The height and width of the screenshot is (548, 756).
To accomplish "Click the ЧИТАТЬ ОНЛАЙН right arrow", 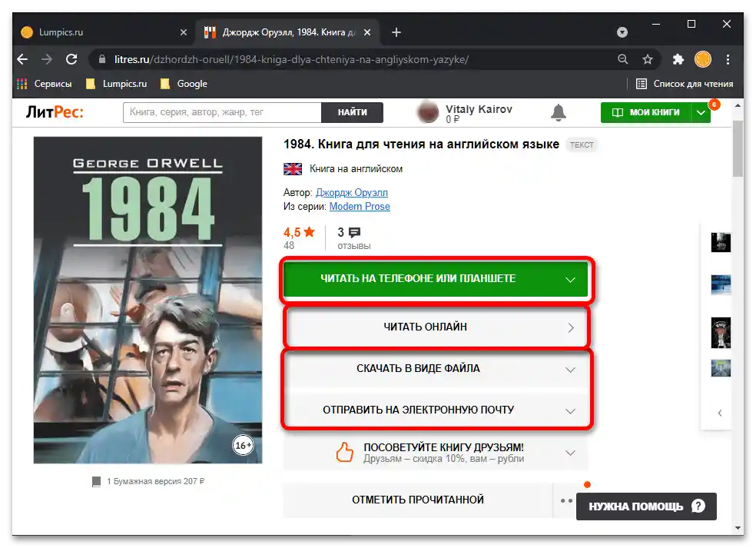I will tap(571, 327).
